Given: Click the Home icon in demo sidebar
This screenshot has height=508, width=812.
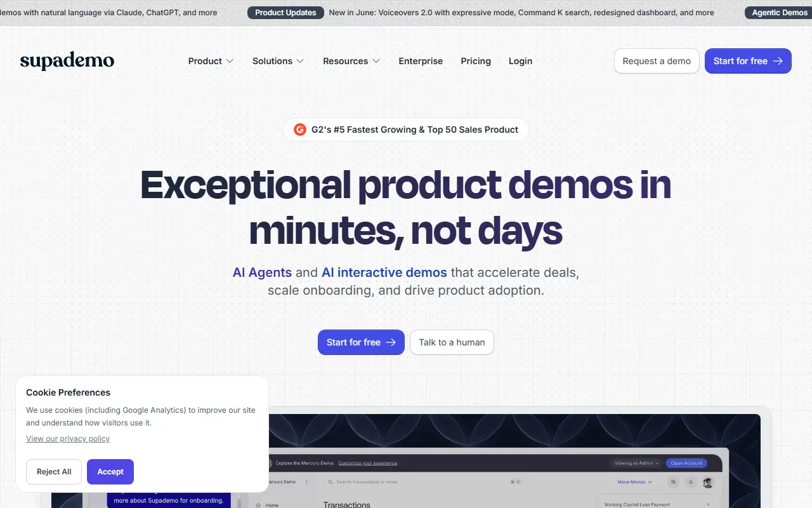Looking at the screenshot, I should coord(258,505).
